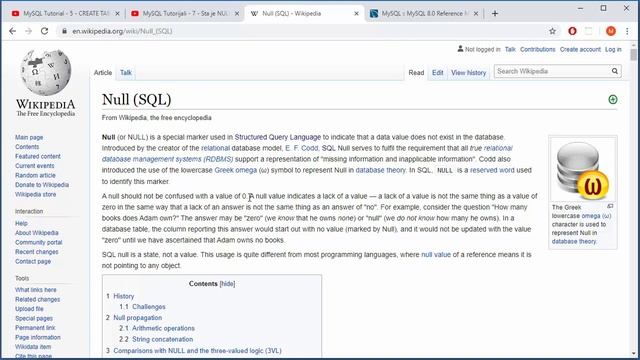Click the Wikipedia globe logo
The height and width of the screenshot is (360, 640).
pos(46,73)
